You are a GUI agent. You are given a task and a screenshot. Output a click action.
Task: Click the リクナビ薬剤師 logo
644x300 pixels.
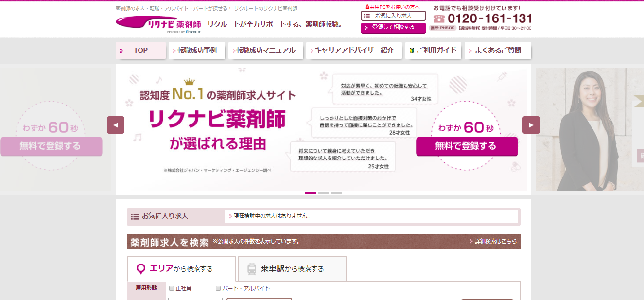click(158, 24)
